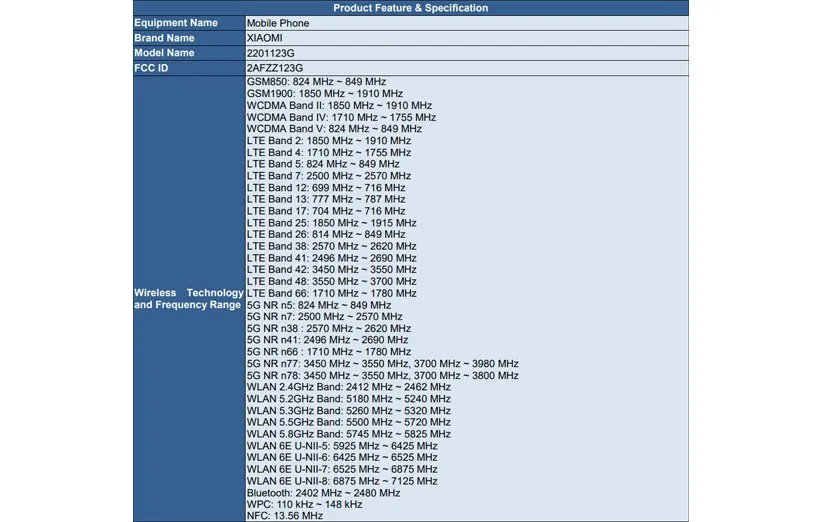Click the GSM850 frequency line
The image size is (822, 522).
click(x=316, y=81)
